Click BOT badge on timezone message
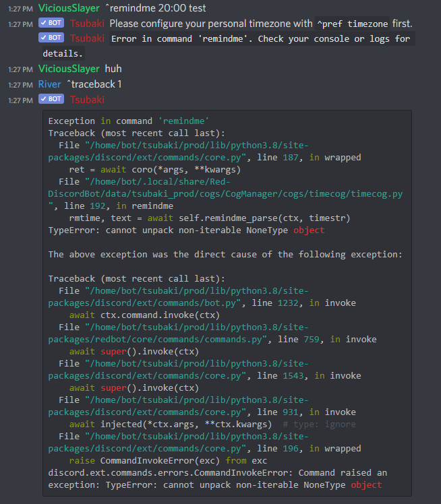 [x=51, y=23]
